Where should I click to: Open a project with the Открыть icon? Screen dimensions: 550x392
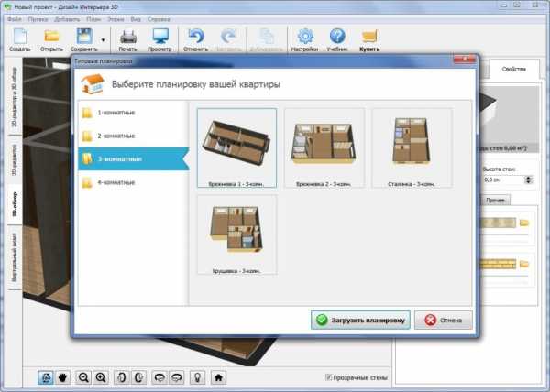point(52,38)
